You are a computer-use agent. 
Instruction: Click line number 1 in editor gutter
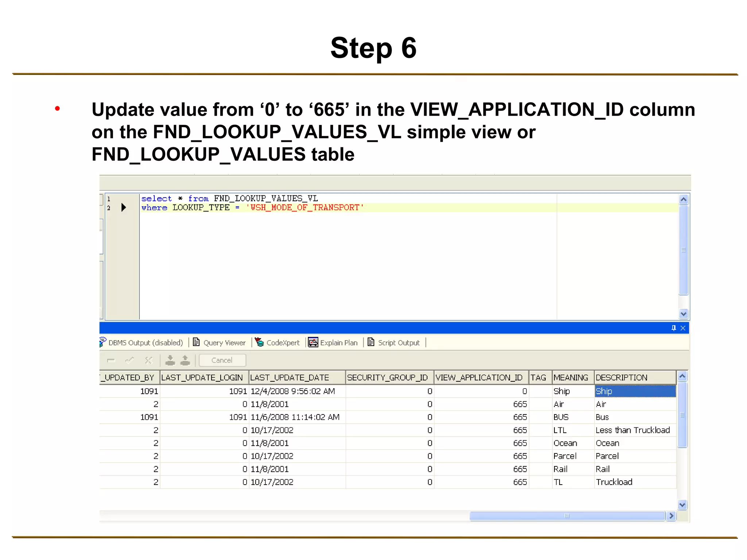pyautogui.click(x=109, y=199)
